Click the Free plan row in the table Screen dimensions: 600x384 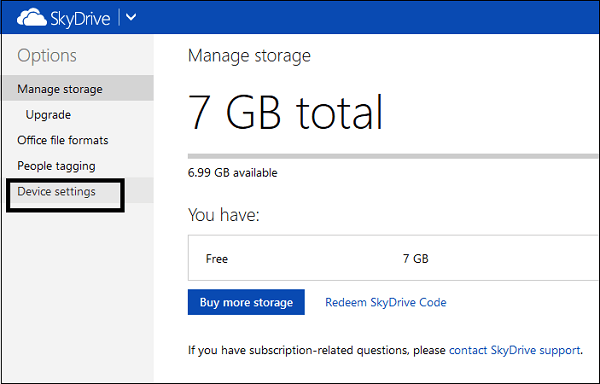pyautogui.click(x=393, y=258)
